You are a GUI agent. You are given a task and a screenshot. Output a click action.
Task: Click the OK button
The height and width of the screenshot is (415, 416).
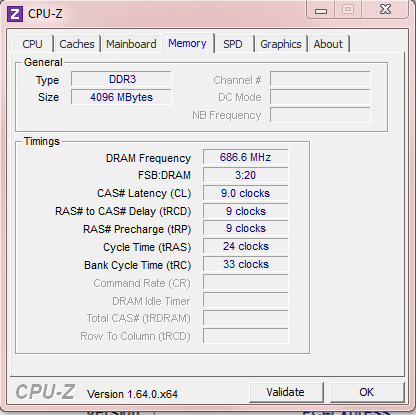coord(367,392)
